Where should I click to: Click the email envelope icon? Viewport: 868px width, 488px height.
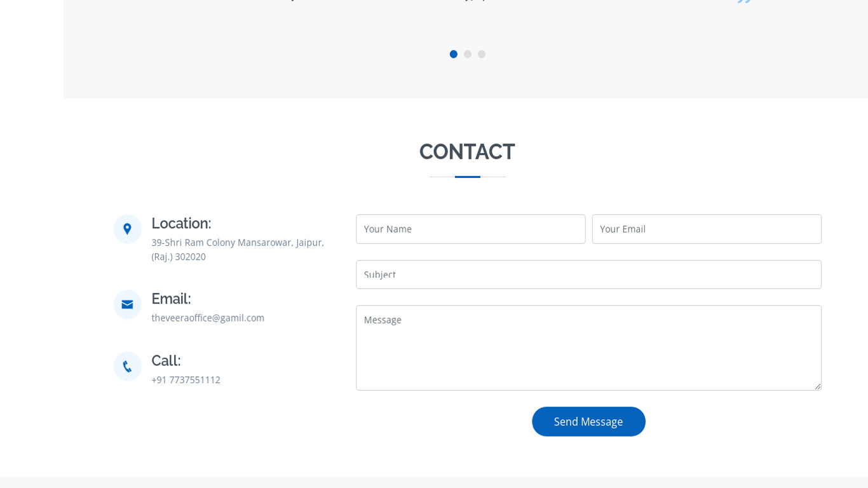pyautogui.click(x=127, y=304)
